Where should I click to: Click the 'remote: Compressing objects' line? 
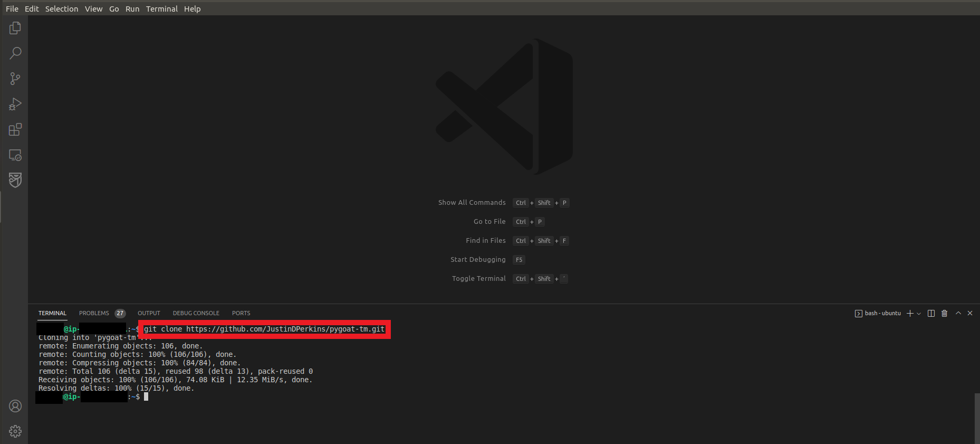click(x=140, y=363)
